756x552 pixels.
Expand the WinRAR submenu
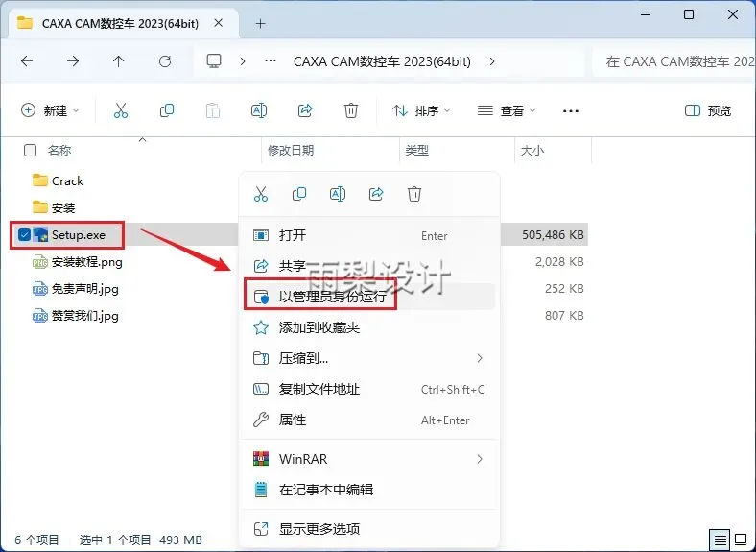(x=480, y=458)
